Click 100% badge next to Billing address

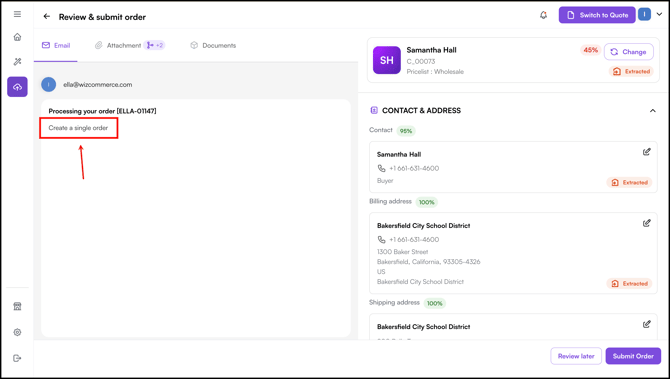(x=426, y=202)
